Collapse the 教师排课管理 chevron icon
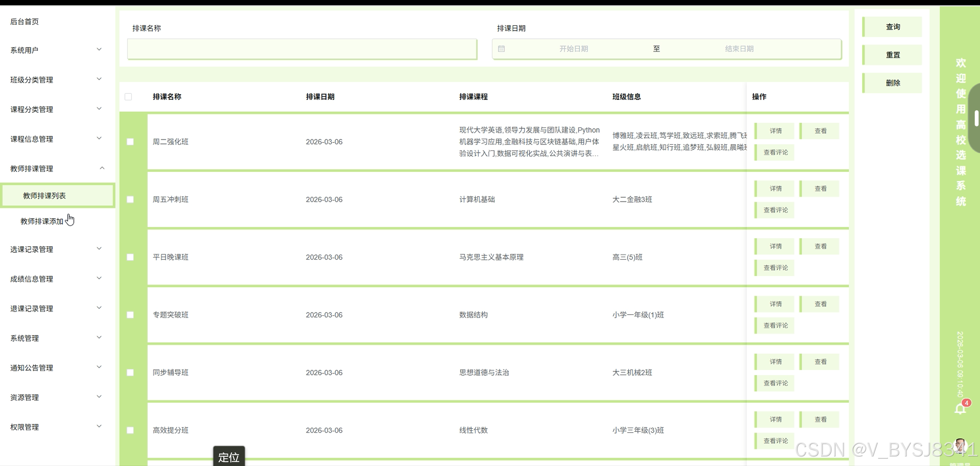Screen dimensions: 980x466 point(102,168)
